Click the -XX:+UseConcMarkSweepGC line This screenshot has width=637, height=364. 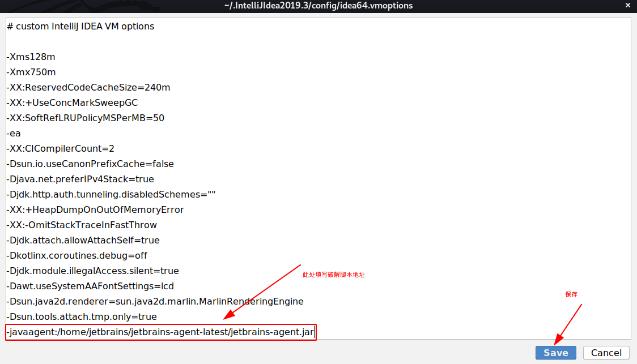(72, 102)
